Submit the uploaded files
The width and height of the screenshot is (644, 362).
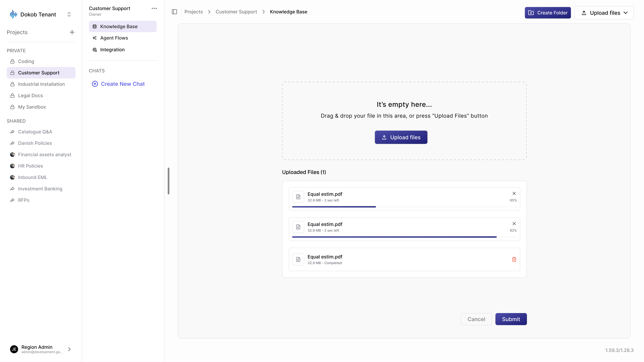(511, 319)
